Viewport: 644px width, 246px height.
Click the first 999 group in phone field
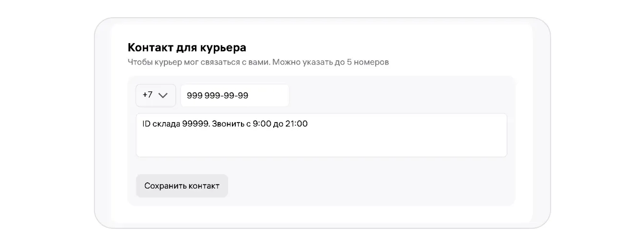[x=194, y=96]
